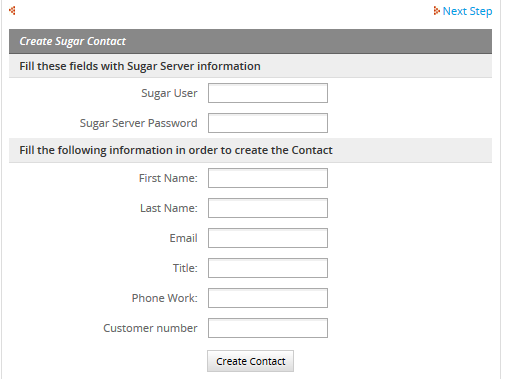
Task: Click the Create Sugar Contact header bar
Action: [x=250, y=41]
